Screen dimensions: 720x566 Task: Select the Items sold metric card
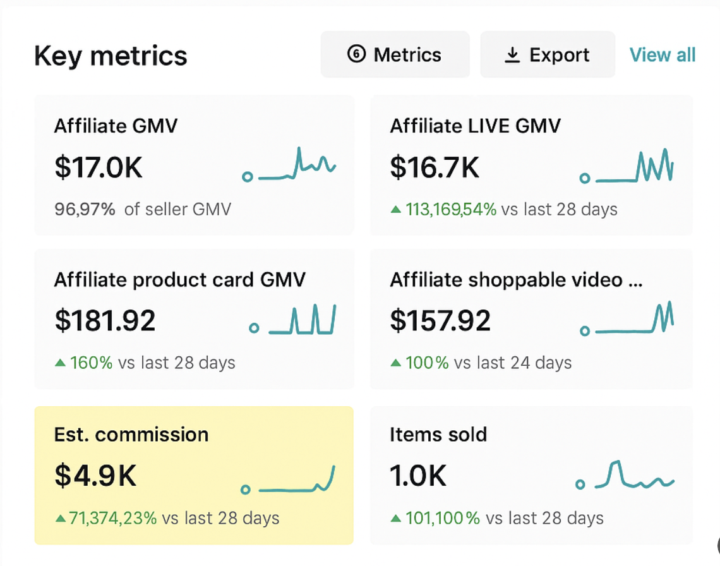pyautogui.click(x=531, y=475)
